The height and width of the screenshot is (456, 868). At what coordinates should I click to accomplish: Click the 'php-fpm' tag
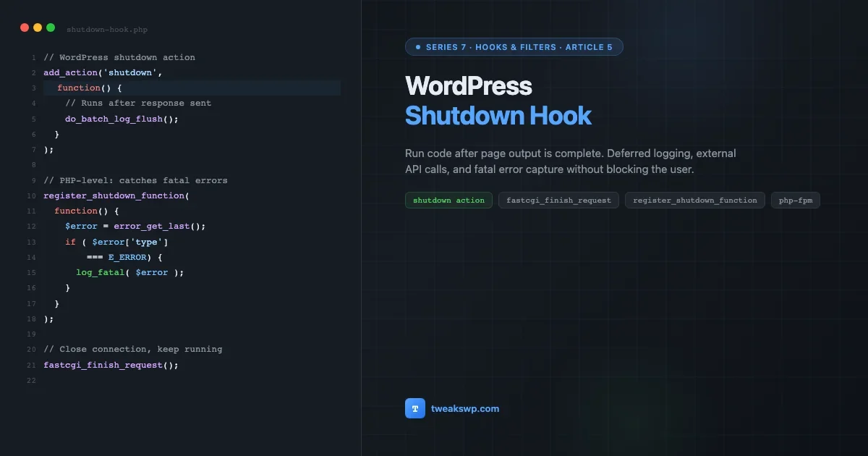coord(795,200)
